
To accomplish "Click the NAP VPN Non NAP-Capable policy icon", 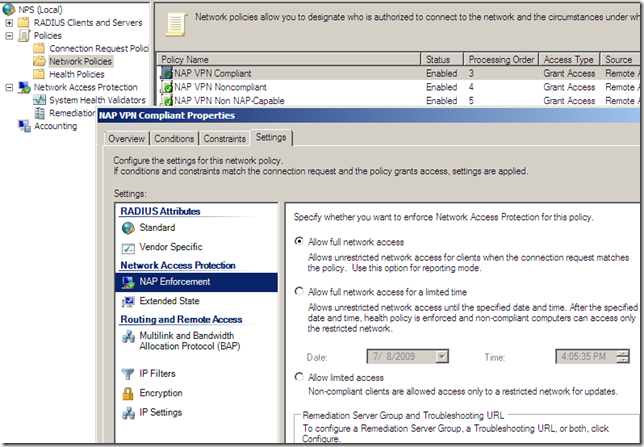I will [x=166, y=100].
